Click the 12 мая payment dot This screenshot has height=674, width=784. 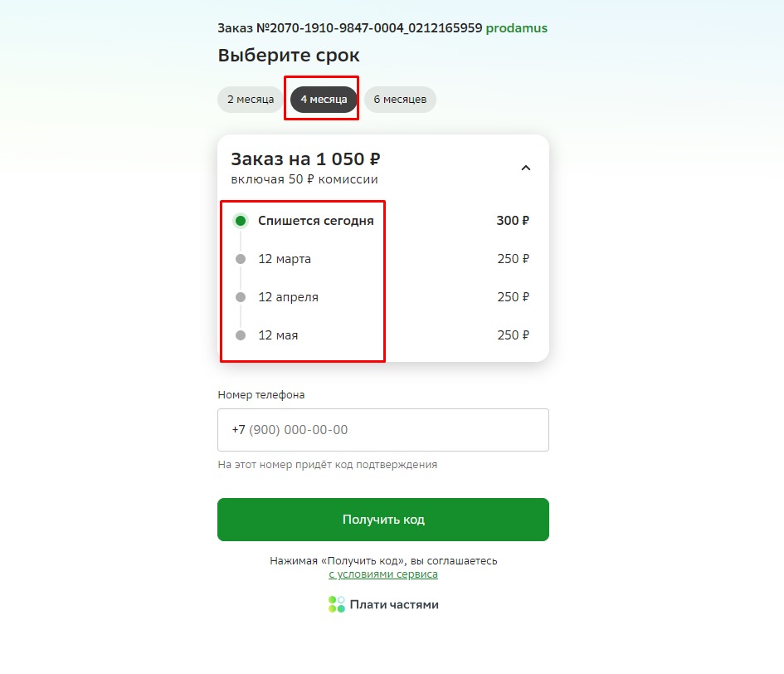click(x=241, y=335)
